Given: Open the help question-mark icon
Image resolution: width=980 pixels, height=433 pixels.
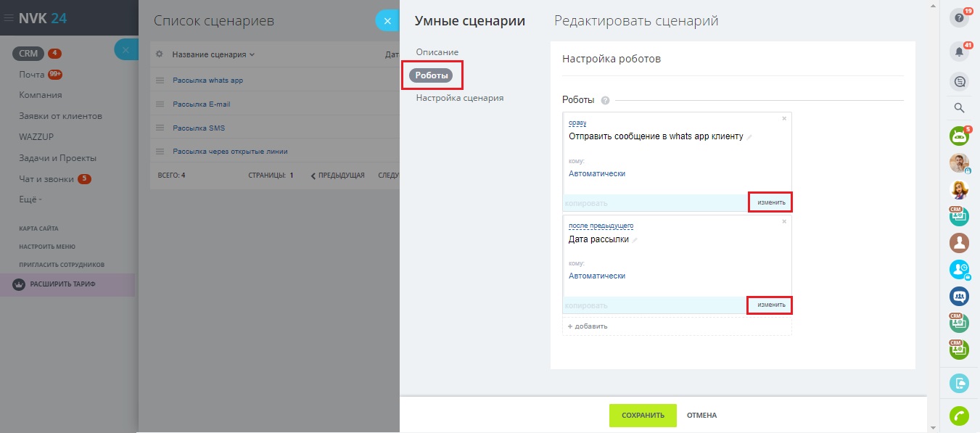Looking at the screenshot, I should pos(959,17).
